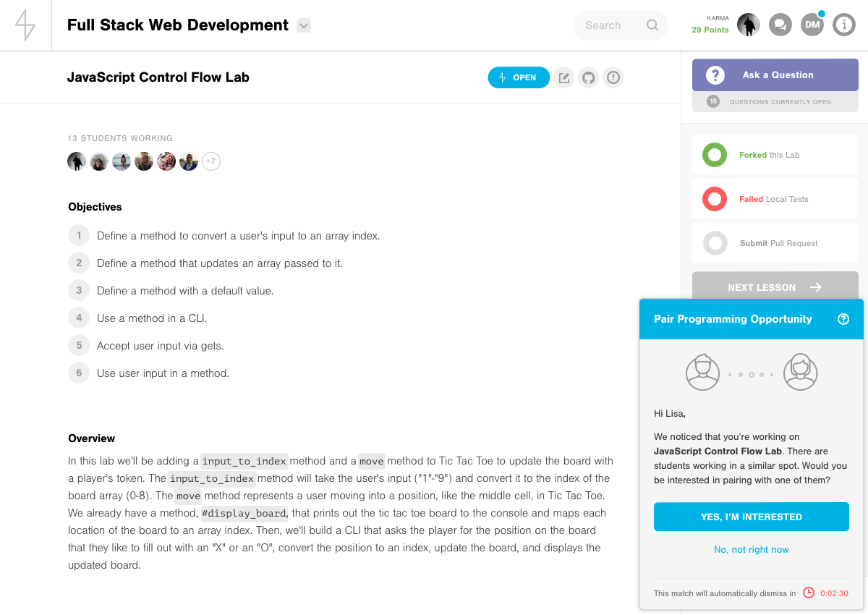Click the green Forked status icon
Image resolution: width=868 pixels, height=615 pixels.
coord(714,154)
